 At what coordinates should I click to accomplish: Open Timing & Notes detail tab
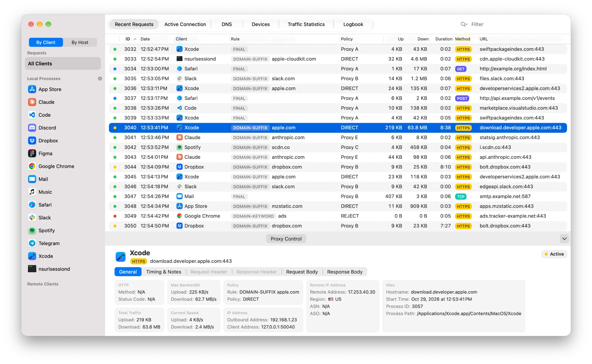point(164,272)
